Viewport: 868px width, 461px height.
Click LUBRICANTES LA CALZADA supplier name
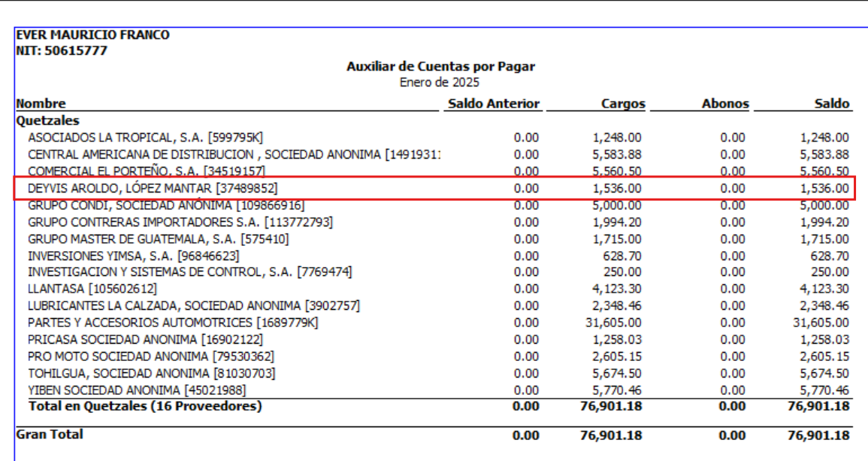coord(194,305)
